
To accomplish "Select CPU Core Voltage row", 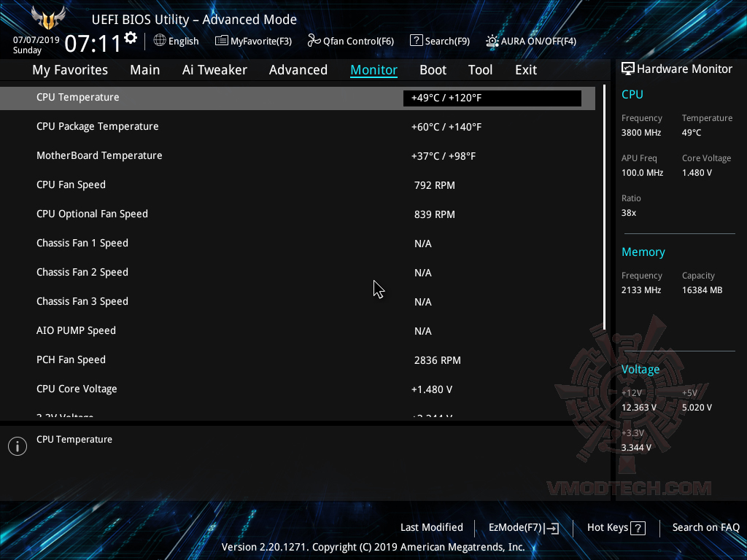I will click(298, 389).
